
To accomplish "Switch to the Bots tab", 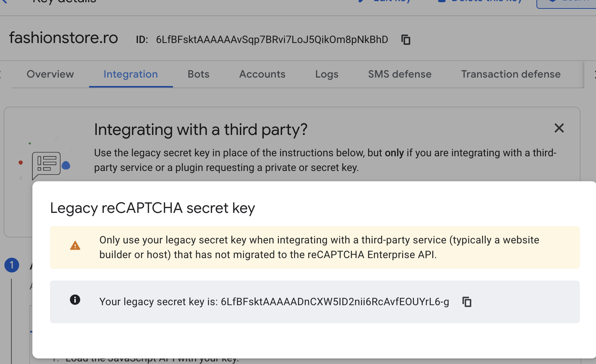I will [199, 74].
